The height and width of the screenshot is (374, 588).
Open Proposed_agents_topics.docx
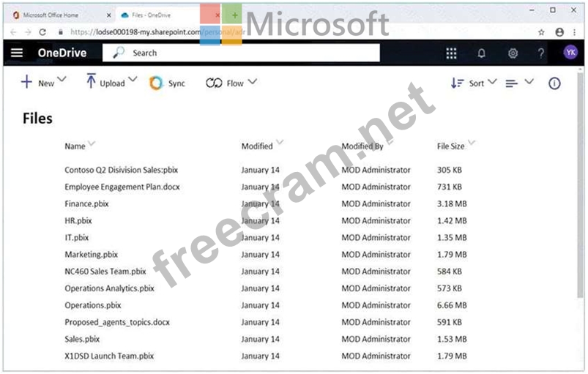pos(117,322)
